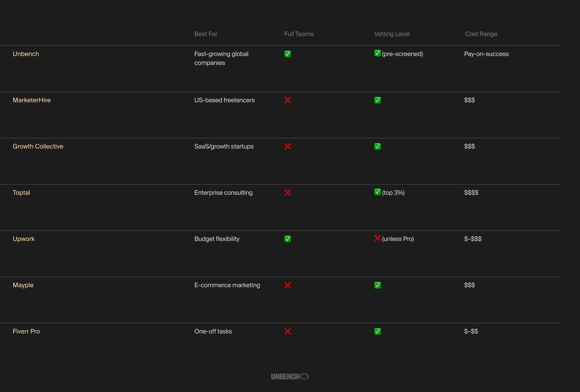This screenshot has height=392, width=580.
Task: Click the red X in Toptal Full Teams cell
Action: [x=287, y=193]
